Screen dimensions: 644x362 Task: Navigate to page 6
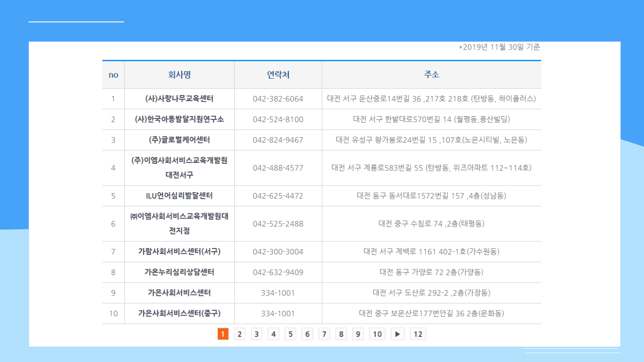tap(307, 334)
